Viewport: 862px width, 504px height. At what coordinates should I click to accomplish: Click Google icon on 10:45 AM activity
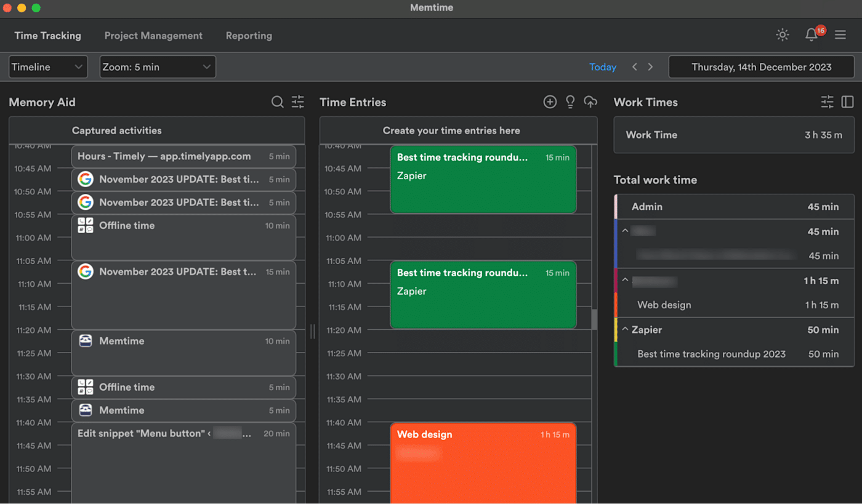click(x=86, y=179)
